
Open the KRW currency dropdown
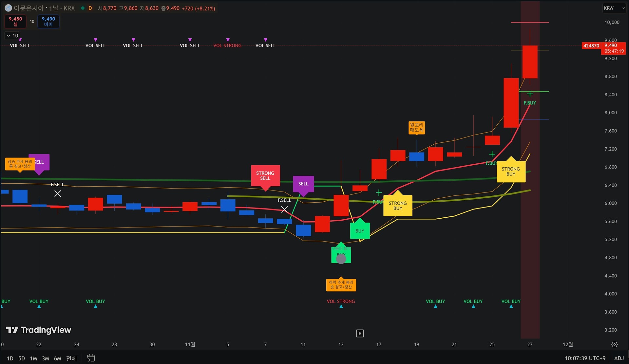614,8
